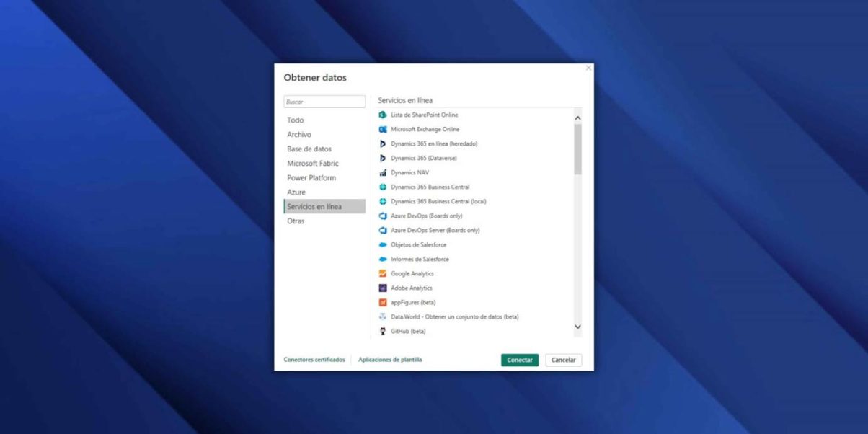This screenshot has height=434, width=868.
Task: Click the scroll down arrow in connector list
Action: pyautogui.click(x=577, y=327)
